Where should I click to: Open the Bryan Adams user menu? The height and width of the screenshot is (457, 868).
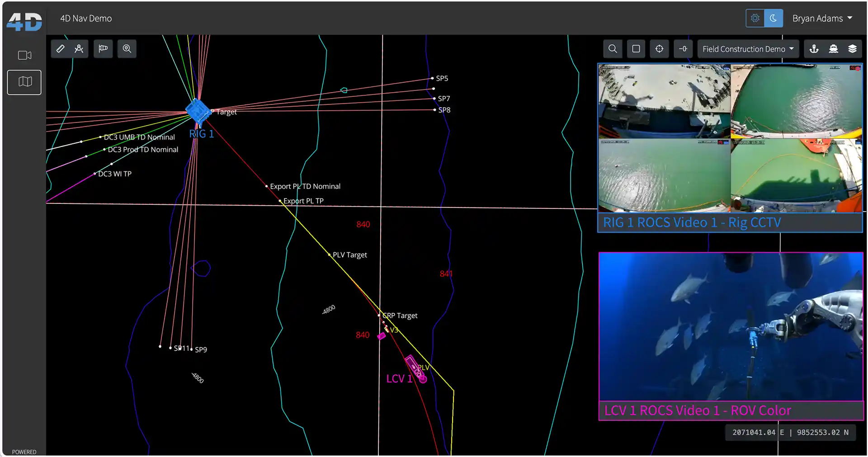[822, 19]
